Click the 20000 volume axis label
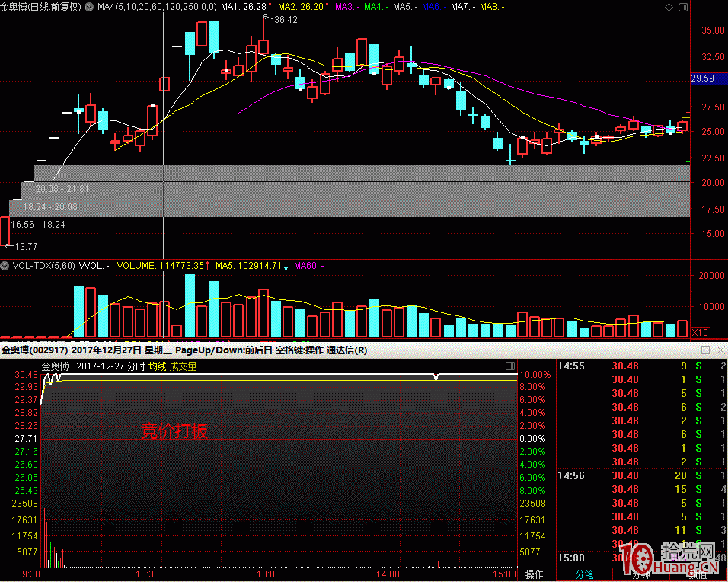Image resolution: width=728 pixels, height=582 pixels. coord(712,276)
